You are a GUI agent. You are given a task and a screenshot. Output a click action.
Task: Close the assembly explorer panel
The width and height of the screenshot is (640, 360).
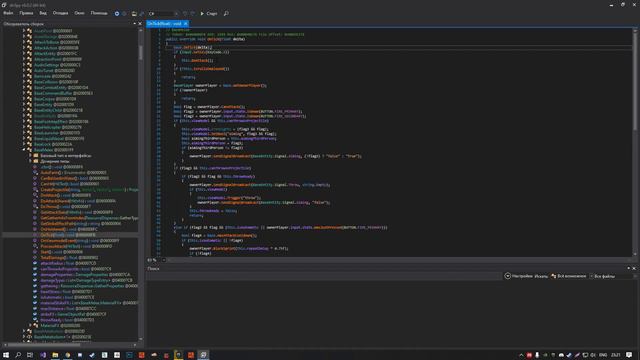tap(140, 24)
